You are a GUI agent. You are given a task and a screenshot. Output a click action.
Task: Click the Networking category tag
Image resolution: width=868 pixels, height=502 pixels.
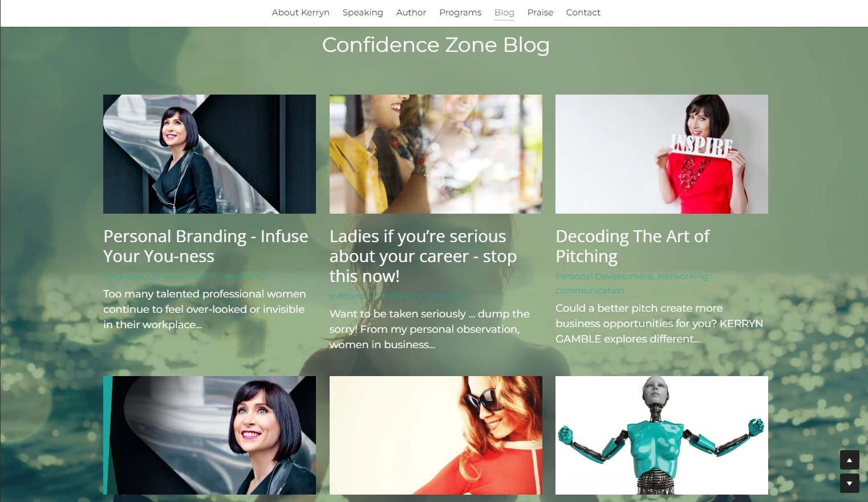click(x=682, y=276)
